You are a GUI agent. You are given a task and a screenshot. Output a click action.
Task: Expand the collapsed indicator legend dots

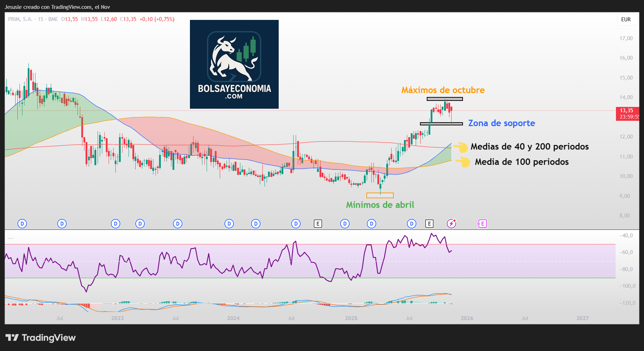[x=11, y=238]
